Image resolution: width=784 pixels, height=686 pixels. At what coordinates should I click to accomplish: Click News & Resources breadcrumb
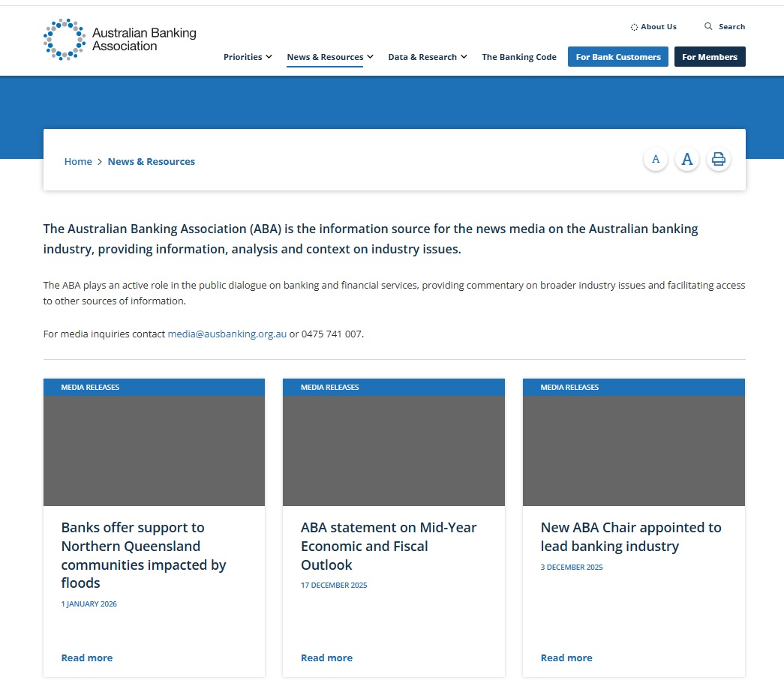(152, 161)
